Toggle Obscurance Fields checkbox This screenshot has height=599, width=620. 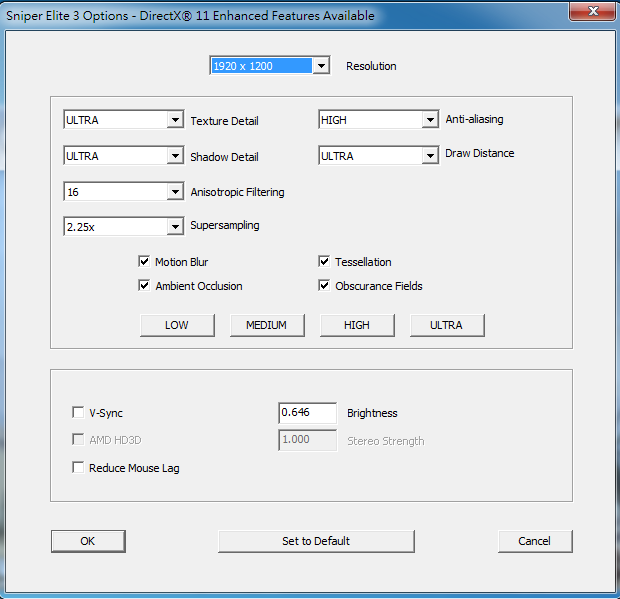(324, 285)
